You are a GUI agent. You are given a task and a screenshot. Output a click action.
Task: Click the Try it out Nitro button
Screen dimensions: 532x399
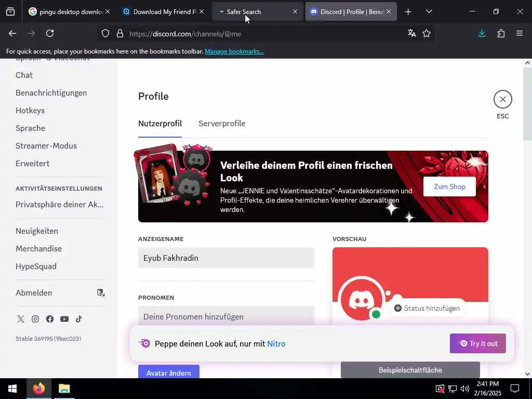pos(478,343)
